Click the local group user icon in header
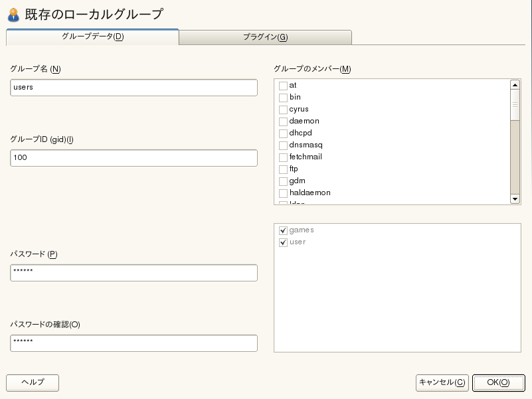 tap(13, 14)
